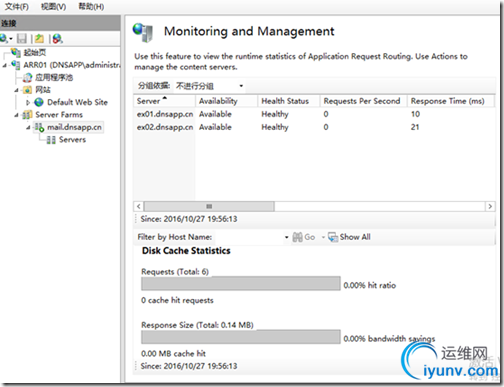Select mail.dnsapp.cn in the tree

click(74, 127)
